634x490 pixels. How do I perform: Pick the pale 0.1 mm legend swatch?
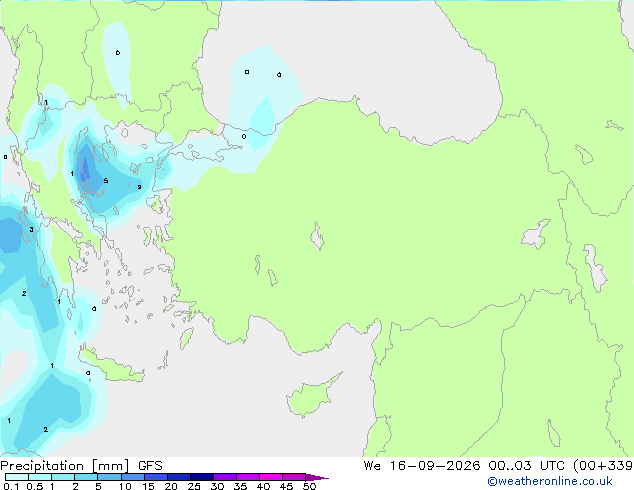17,477
